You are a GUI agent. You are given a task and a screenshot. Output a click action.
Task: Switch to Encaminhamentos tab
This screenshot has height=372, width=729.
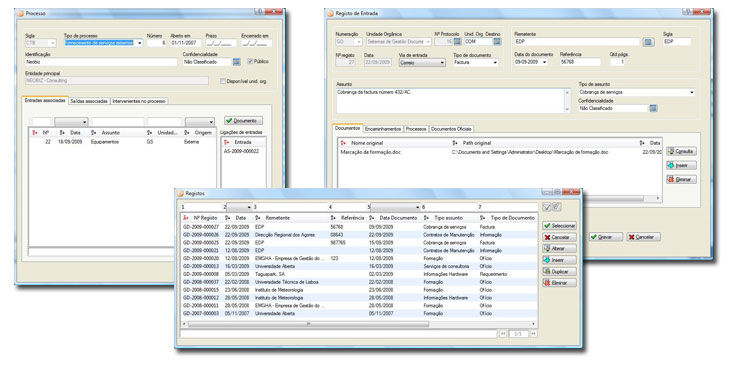(383, 129)
